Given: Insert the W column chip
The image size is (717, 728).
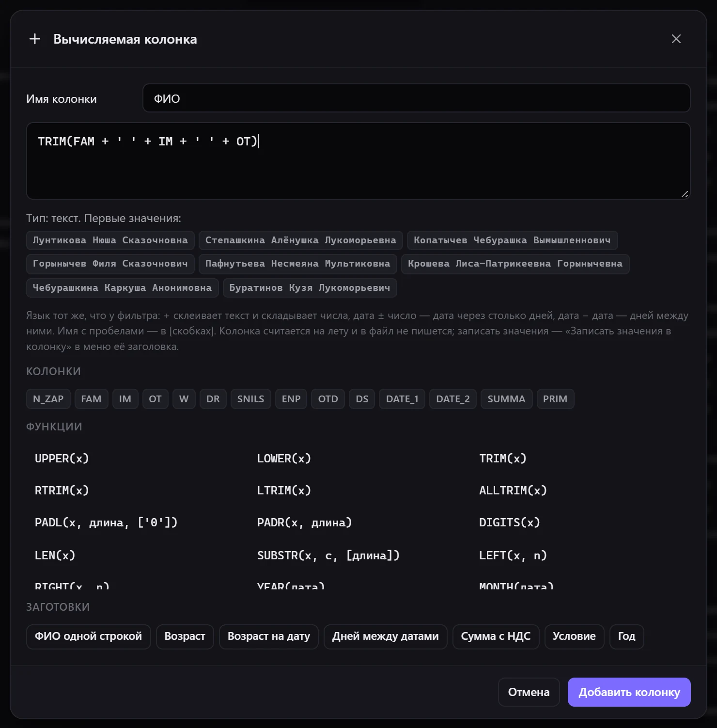Looking at the screenshot, I should click(x=184, y=399).
